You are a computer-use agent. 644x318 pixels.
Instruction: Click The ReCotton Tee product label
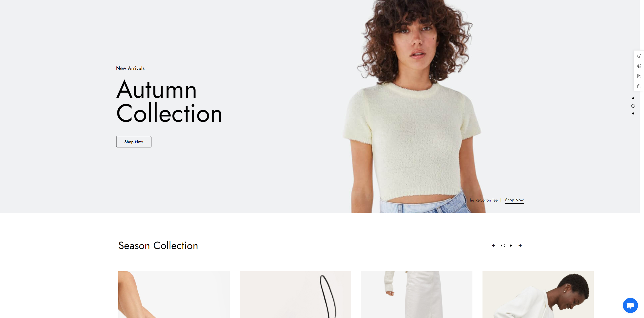(482, 200)
